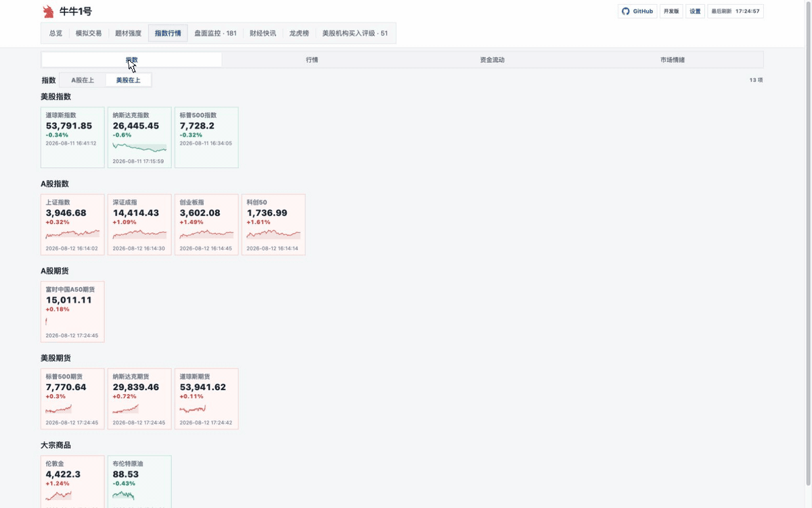This screenshot has height=508, width=812.
Task: Click the 26,445.45 value
Action: [136, 125]
